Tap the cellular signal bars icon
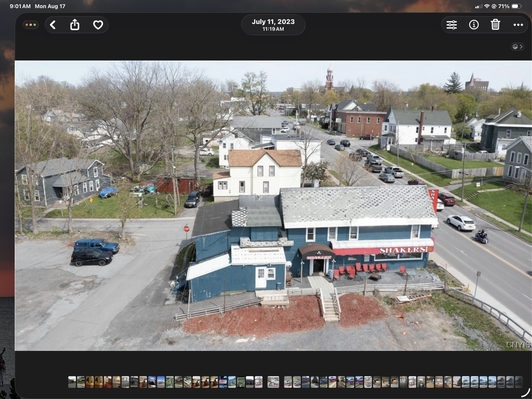The width and height of the screenshot is (532, 399). tap(479, 7)
